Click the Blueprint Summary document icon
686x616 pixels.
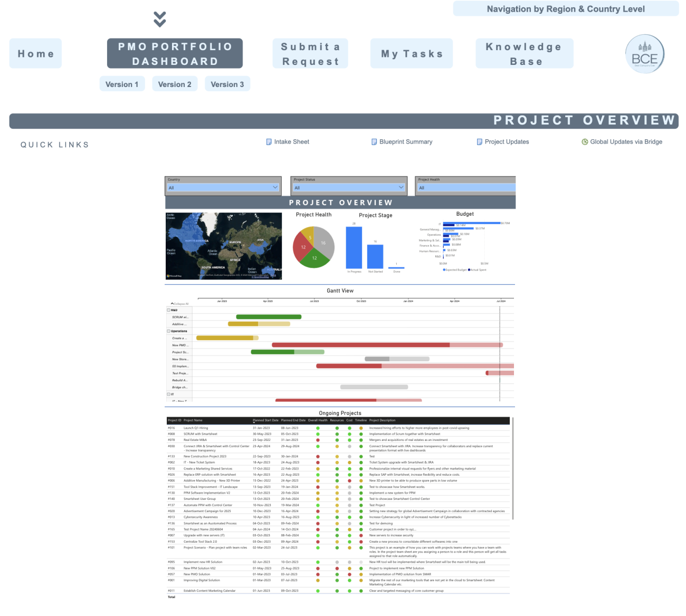tap(375, 141)
